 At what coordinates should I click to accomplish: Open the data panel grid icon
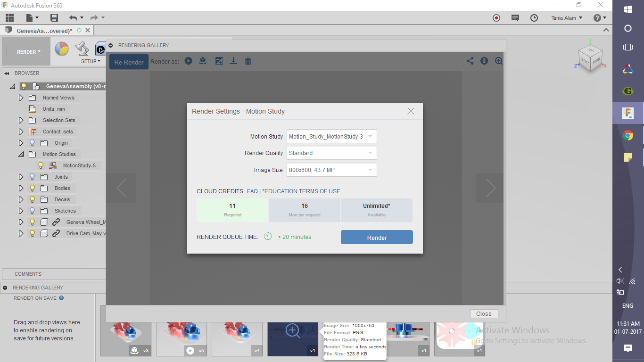pyautogui.click(x=9, y=18)
